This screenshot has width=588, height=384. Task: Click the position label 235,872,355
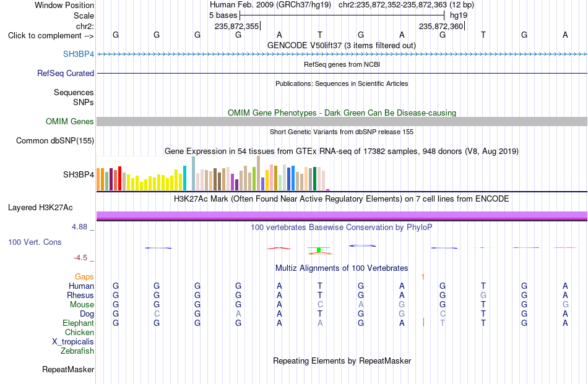click(236, 26)
